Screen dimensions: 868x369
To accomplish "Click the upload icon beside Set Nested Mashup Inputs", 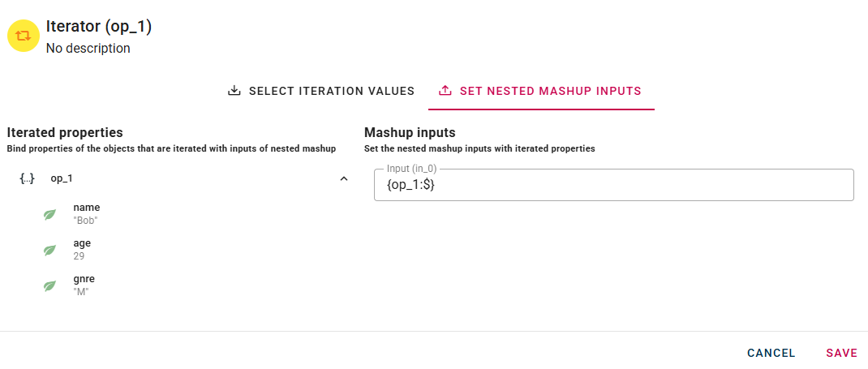I will [445, 91].
